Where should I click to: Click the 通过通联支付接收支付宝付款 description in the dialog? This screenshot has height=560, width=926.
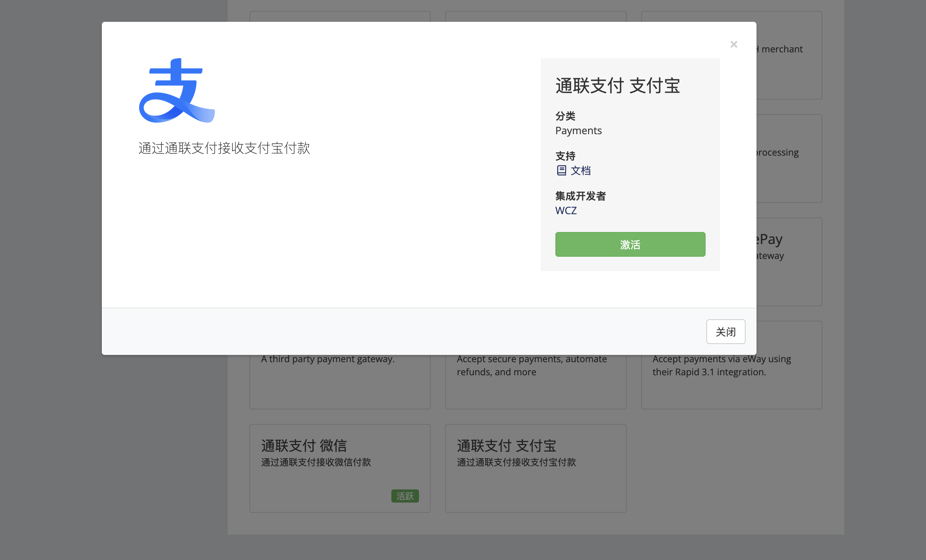coord(224,148)
